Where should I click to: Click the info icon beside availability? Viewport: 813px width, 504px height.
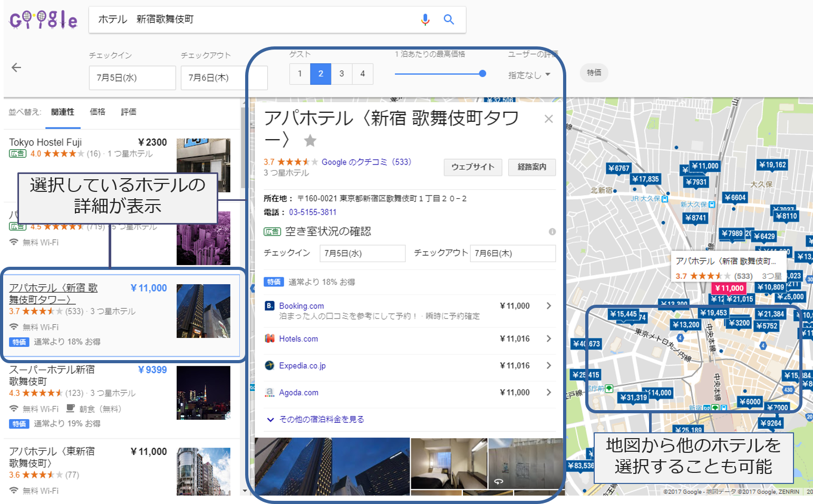click(x=552, y=231)
